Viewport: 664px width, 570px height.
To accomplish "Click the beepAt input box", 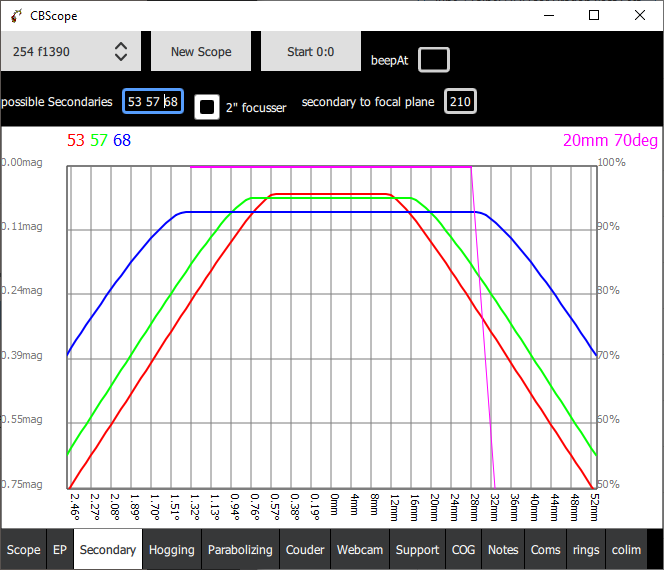I will [x=434, y=60].
